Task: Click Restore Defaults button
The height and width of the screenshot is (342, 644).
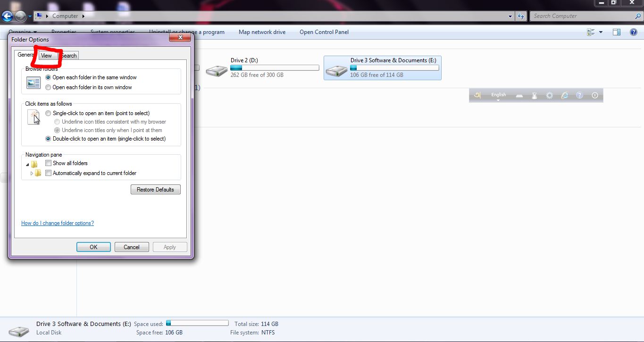Action: (x=156, y=189)
